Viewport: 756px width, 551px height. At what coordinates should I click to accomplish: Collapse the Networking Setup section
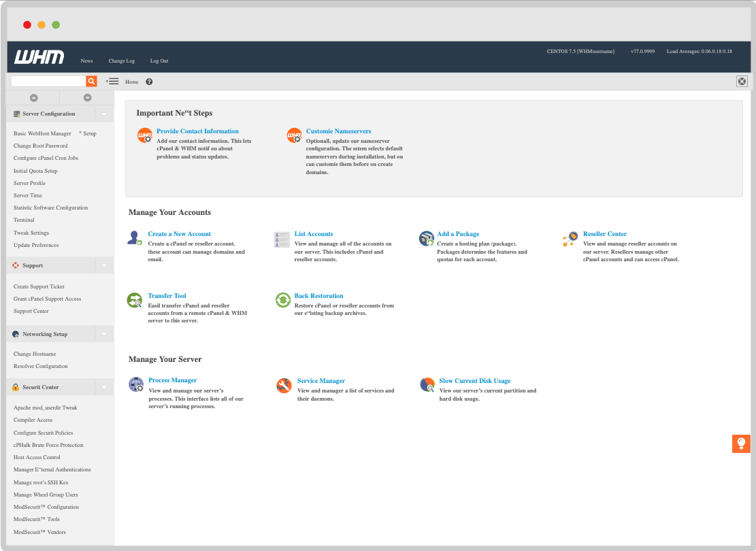click(x=104, y=335)
